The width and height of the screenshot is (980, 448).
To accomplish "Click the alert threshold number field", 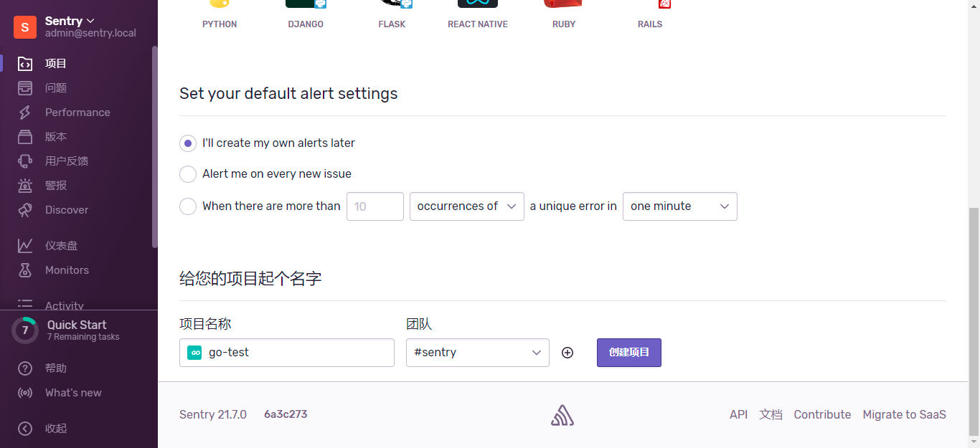I will click(x=375, y=206).
